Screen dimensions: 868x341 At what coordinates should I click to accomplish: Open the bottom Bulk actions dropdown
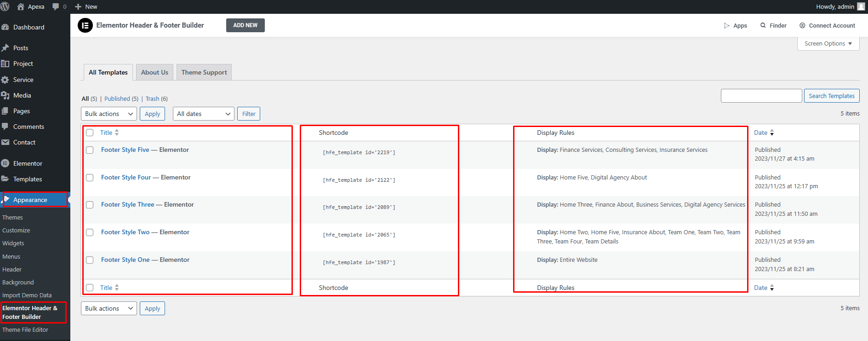point(109,308)
